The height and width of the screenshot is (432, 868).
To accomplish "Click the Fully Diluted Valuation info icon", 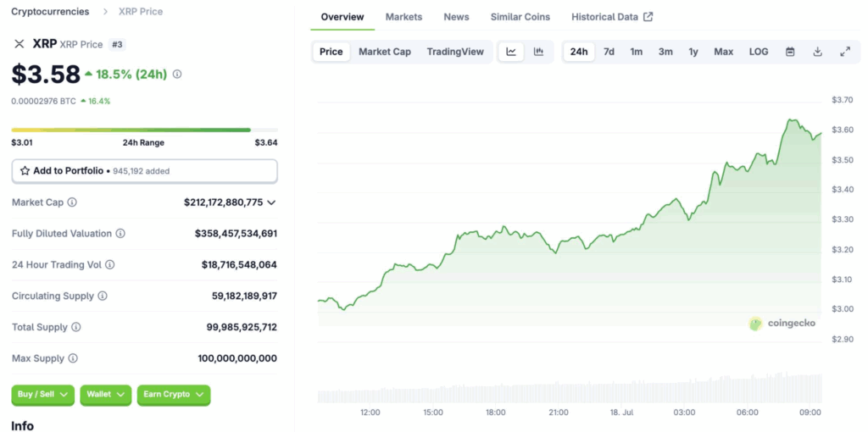I will pyautogui.click(x=120, y=234).
